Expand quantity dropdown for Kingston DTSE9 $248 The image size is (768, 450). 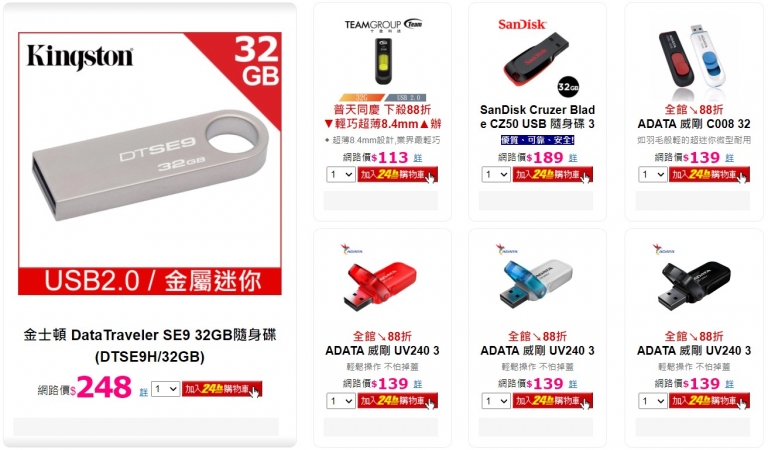[x=166, y=389]
